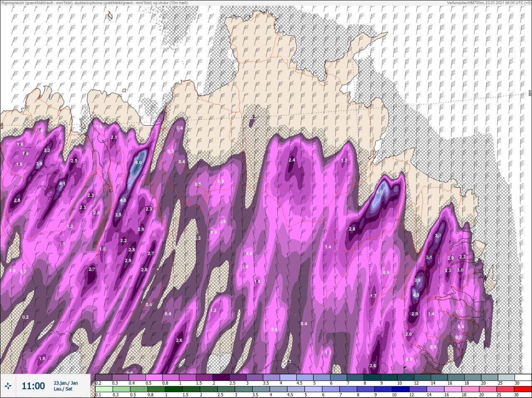This screenshot has width=532, height=398.
Task: Pick the upper legend swatch between 2 and 2.5
Action: 221,377
